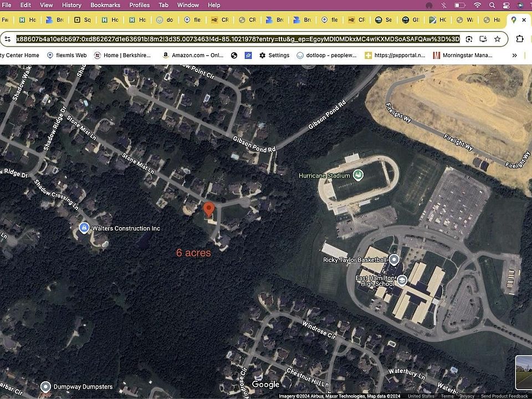This screenshot has width=532, height=399.
Task: Switch to the Se tab
Action: [383, 20]
